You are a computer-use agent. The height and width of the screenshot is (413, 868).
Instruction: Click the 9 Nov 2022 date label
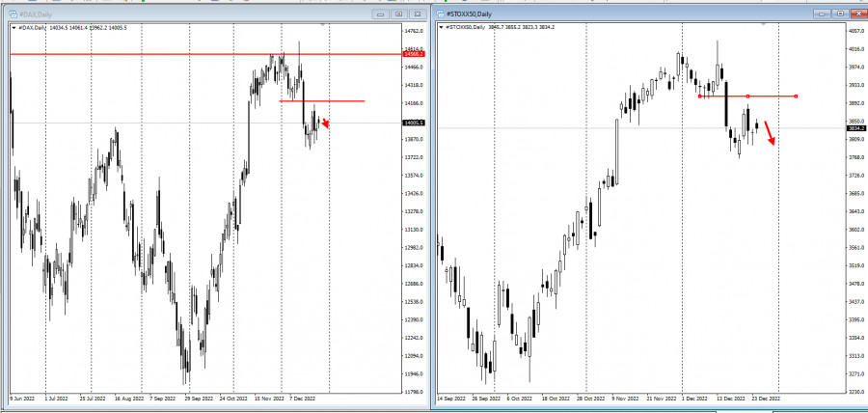tap(626, 399)
